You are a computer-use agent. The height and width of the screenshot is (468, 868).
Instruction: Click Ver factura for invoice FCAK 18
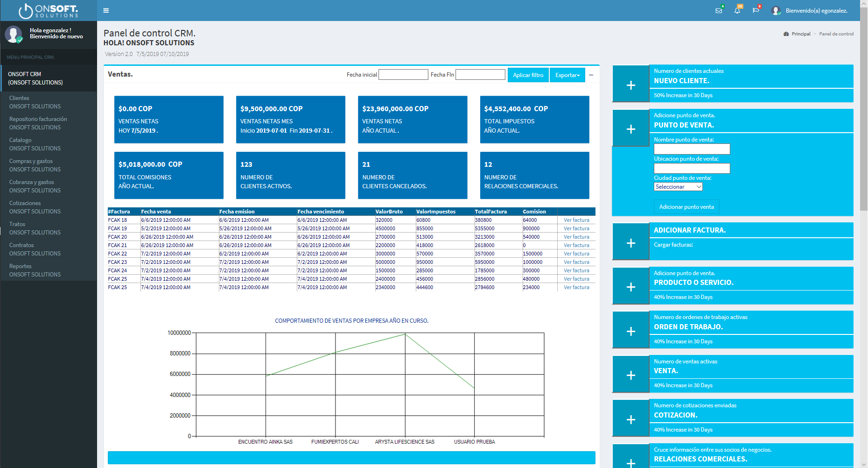tap(576, 220)
